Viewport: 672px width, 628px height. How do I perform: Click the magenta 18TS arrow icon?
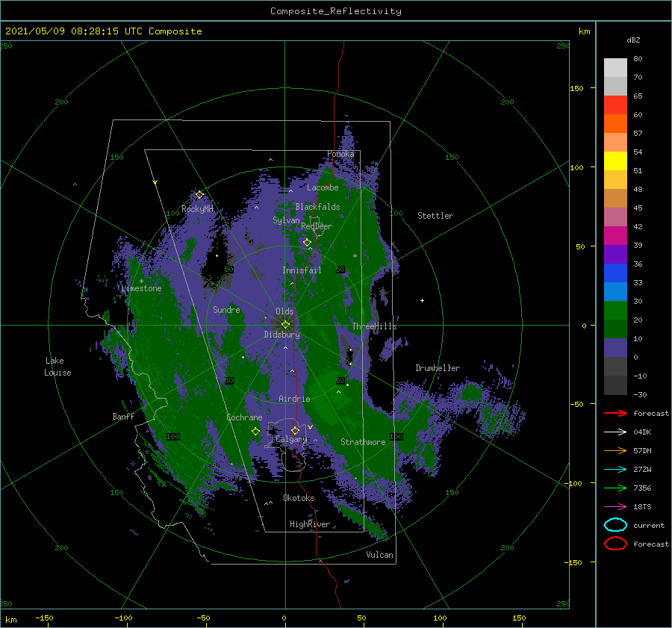[x=615, y=507]
